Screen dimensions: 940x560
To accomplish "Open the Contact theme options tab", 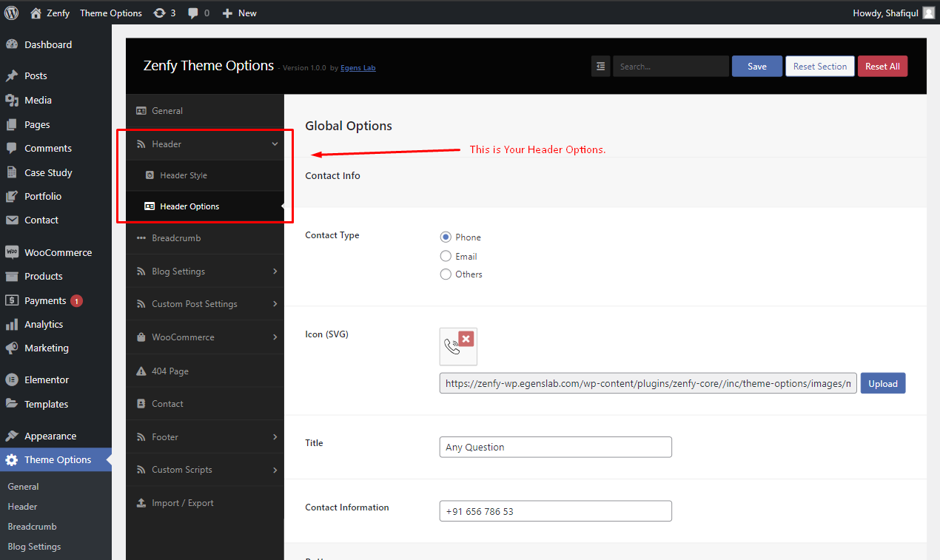I will (x=205, y=404).
